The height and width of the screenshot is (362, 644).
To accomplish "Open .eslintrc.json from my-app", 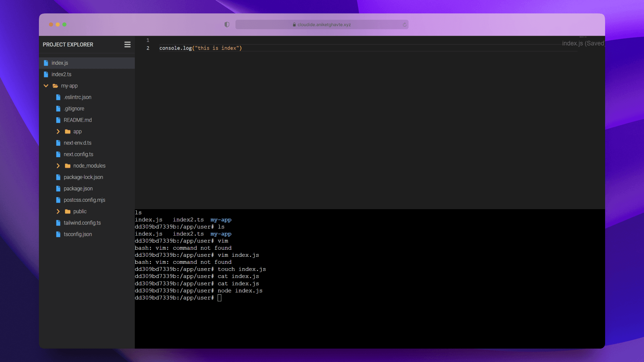I will tap(77, 97).
